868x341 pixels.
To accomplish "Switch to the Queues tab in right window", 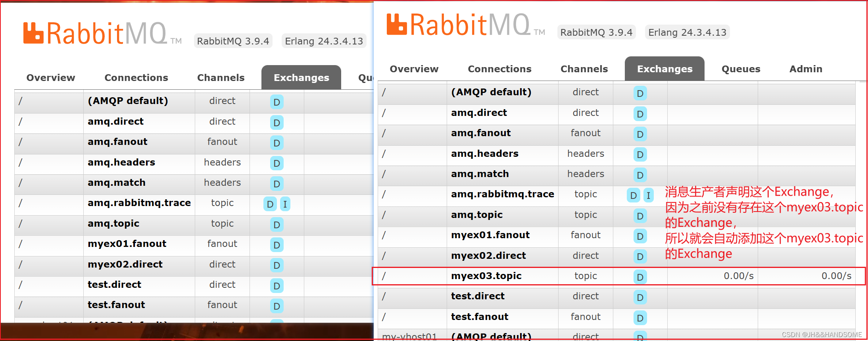I will click(741, 69).
